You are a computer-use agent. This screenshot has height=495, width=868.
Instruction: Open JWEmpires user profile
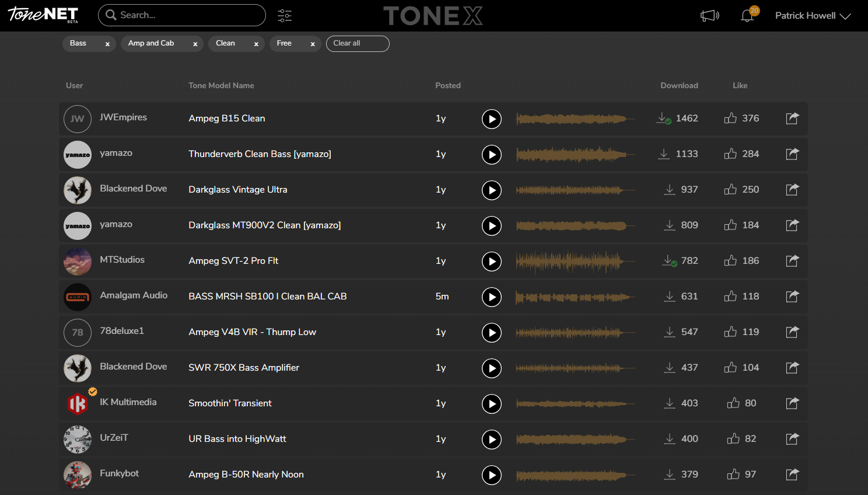[123, 117]
